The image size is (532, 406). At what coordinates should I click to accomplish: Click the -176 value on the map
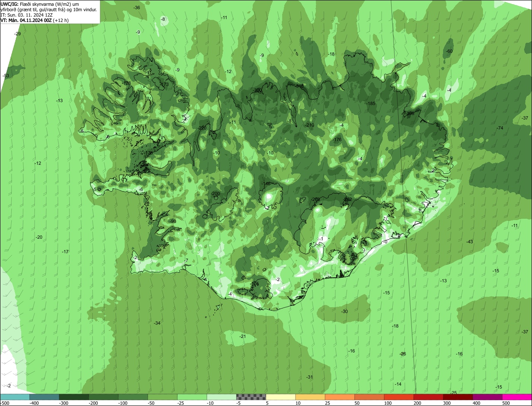click(337, 140)
